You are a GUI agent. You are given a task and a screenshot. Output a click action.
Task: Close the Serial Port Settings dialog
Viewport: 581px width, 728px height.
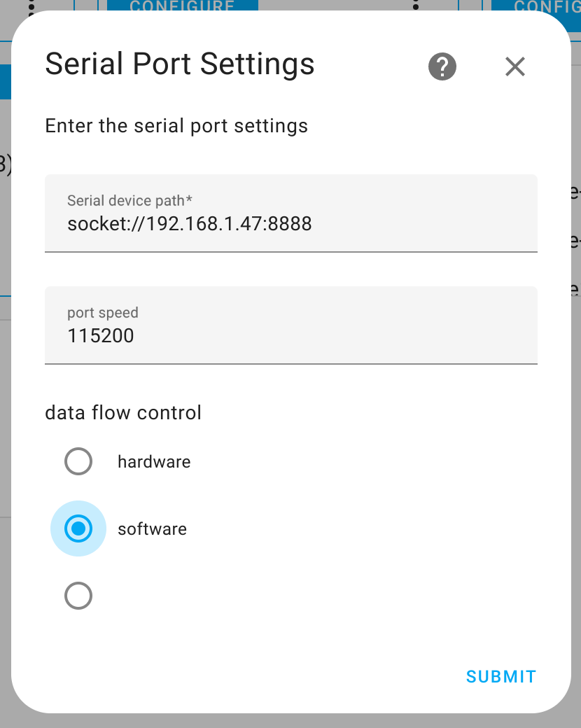tap(515, 66)
